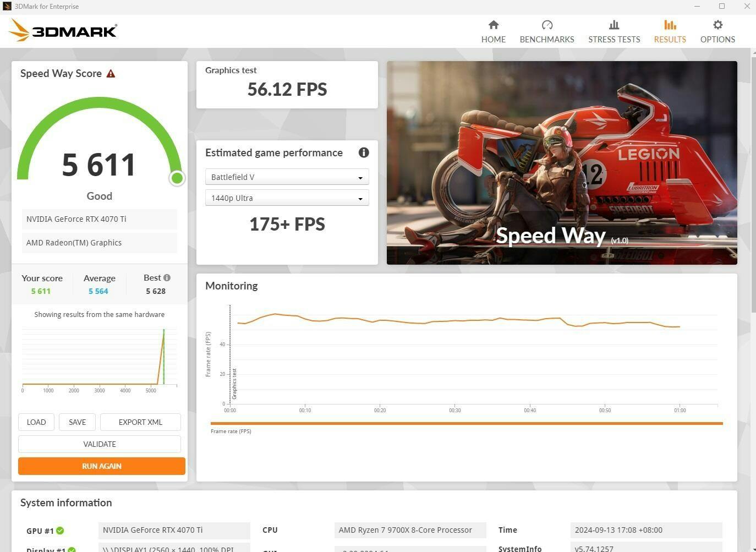Click the AMD Ryzen 7 9700X CPU field
The height and width of the screenshot is (552, 756).
click(410, 530)
